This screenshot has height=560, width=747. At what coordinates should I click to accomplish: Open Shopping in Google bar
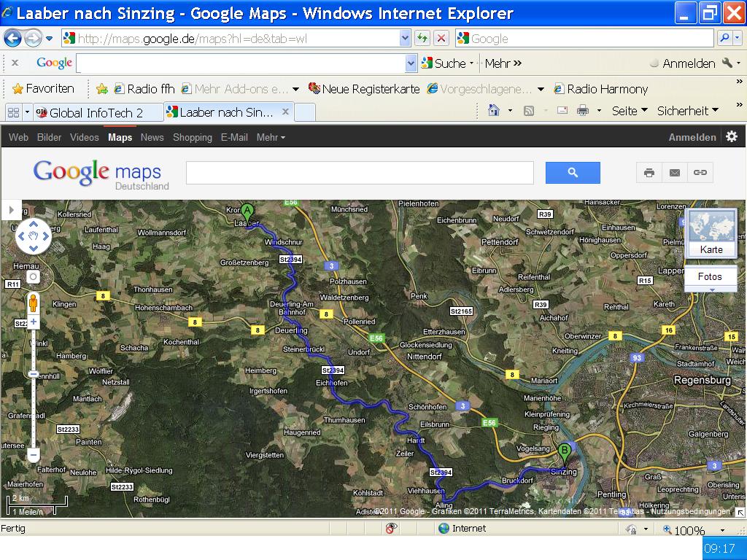[x=193, y=137]
